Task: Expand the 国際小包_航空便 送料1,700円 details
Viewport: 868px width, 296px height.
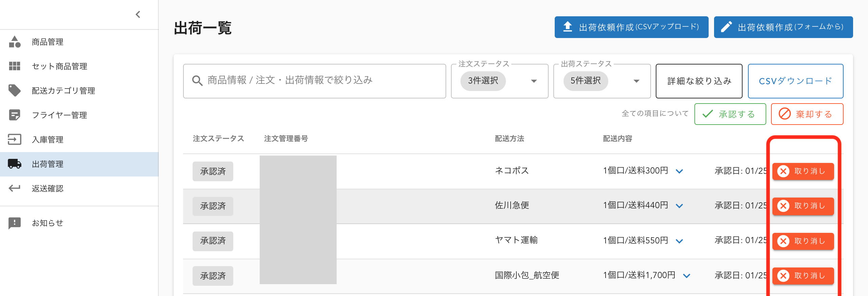Action: tap(687, 276)
